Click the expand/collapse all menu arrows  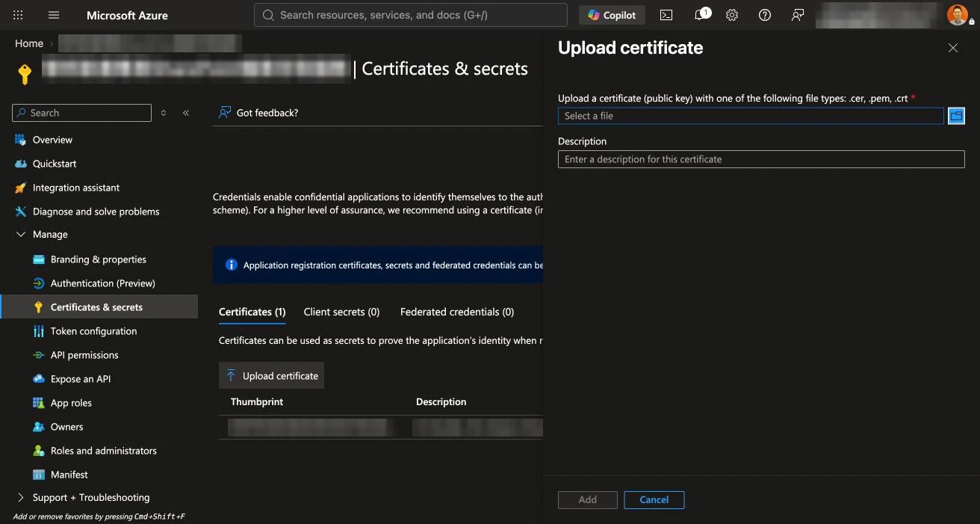click(164, 113)
